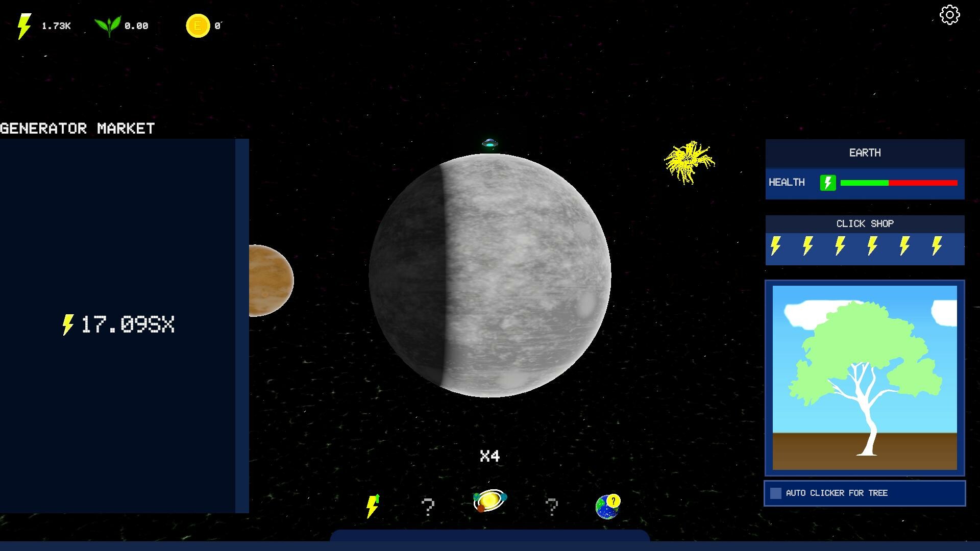Viewport: 980px width, 551px height.
Task: Open the settings gear
Action: tap(949, 15)
